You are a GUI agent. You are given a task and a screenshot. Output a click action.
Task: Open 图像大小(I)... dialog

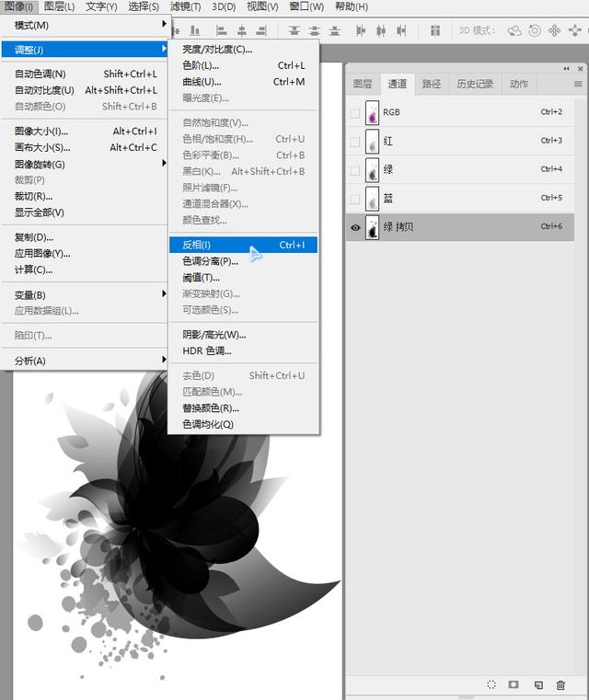point(84,132)
